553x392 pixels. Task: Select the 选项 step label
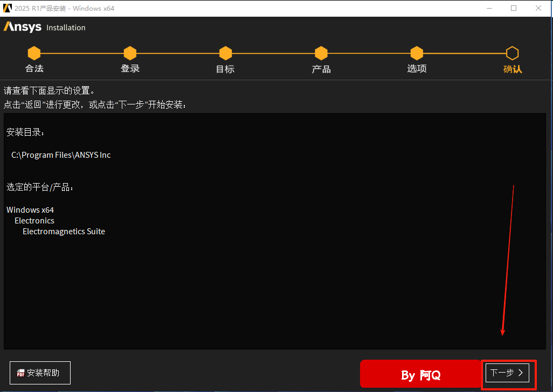417,68
